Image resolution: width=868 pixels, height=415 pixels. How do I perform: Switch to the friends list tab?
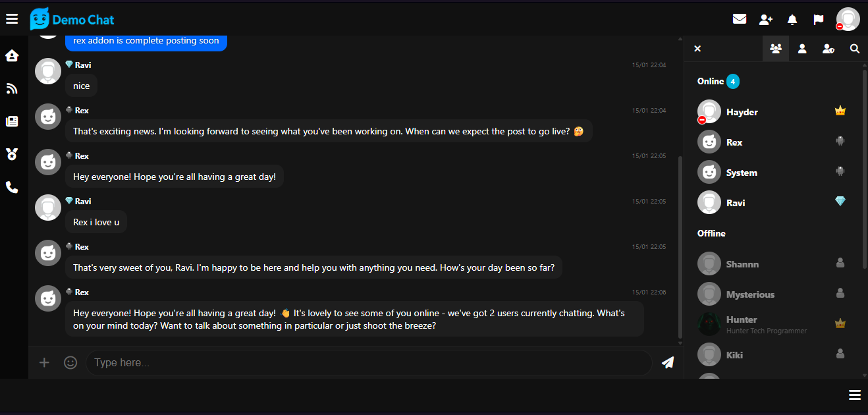point(802,49)
